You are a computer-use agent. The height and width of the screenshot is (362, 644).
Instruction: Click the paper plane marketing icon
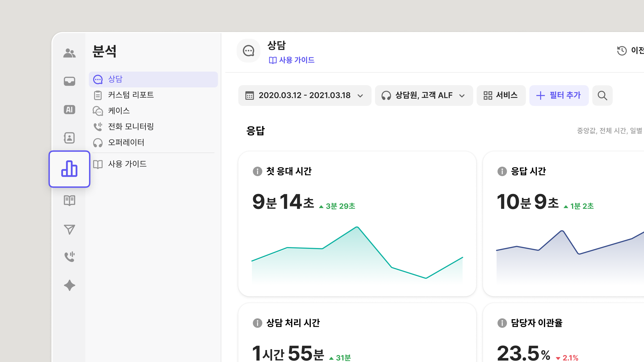point(69,229)
